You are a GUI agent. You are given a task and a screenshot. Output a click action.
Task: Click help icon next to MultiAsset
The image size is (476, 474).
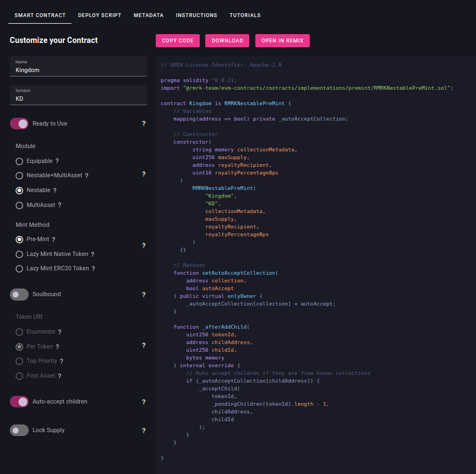(x=59, y=205)
